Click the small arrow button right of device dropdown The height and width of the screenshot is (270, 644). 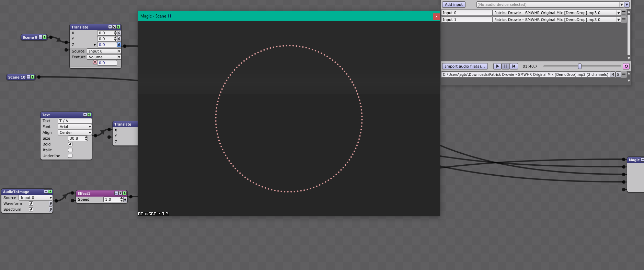(x=627, y=4)
